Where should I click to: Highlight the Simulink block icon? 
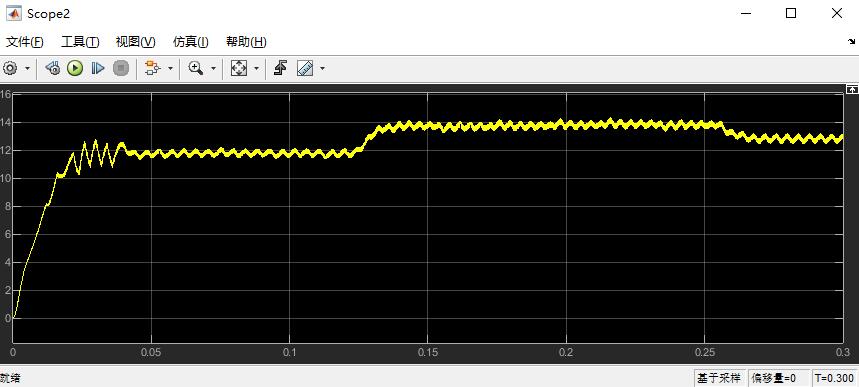tap(152, 69)
